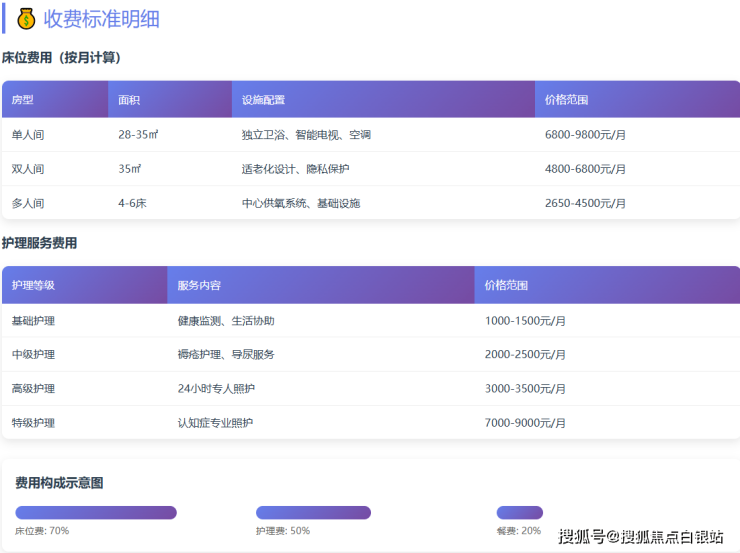Click the 6800-9800元/月 price cell
Viewport: 740px width, 553px height.
click(585, 135)
